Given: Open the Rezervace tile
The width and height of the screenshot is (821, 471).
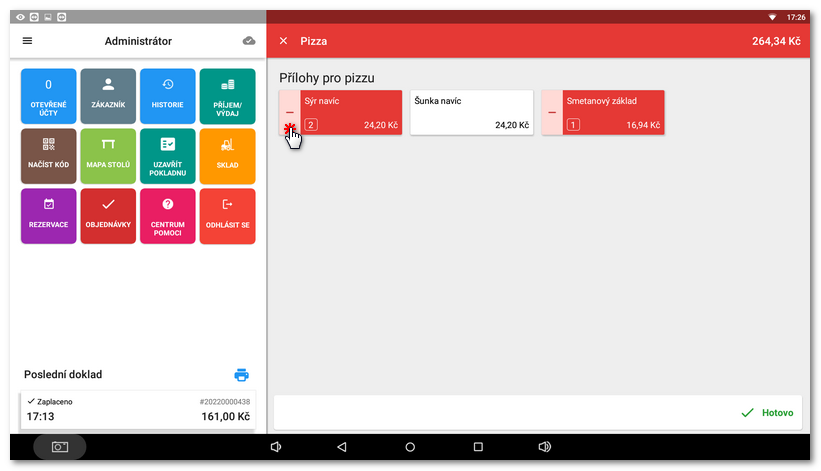Looking at the screenshot, I should 49,216.
